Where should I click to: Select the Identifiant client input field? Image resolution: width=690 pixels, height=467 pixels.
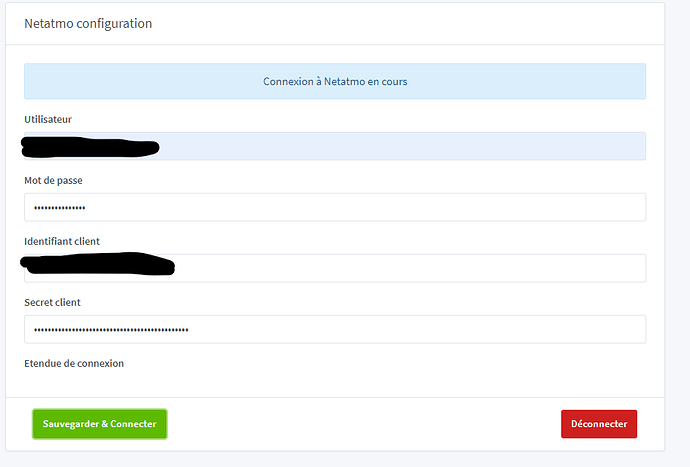400,268
